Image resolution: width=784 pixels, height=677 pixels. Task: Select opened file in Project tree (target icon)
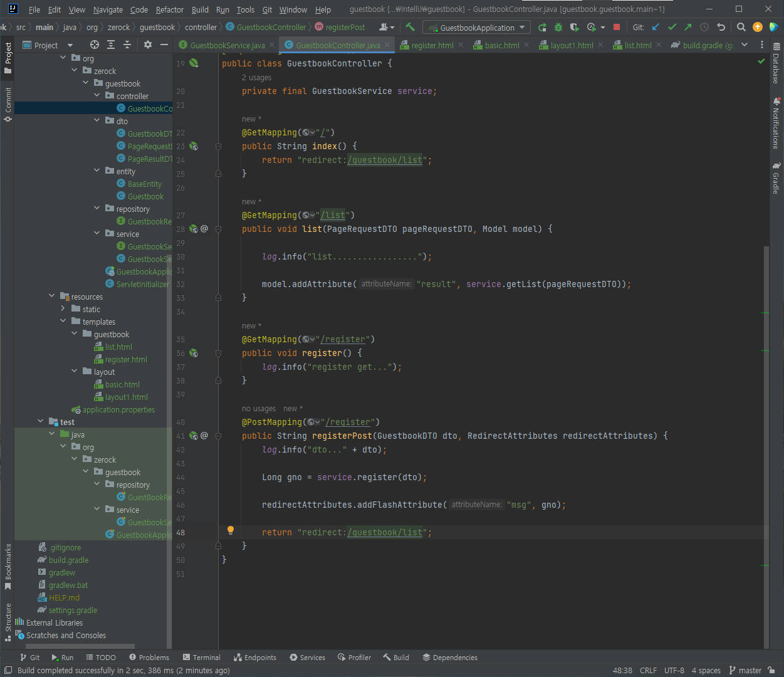[95, 45]
